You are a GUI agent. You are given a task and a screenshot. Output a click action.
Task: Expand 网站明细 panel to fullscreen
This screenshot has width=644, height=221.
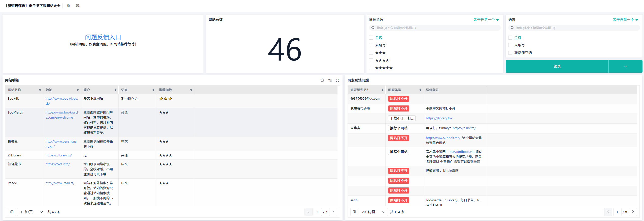click(x=337, y=80)
